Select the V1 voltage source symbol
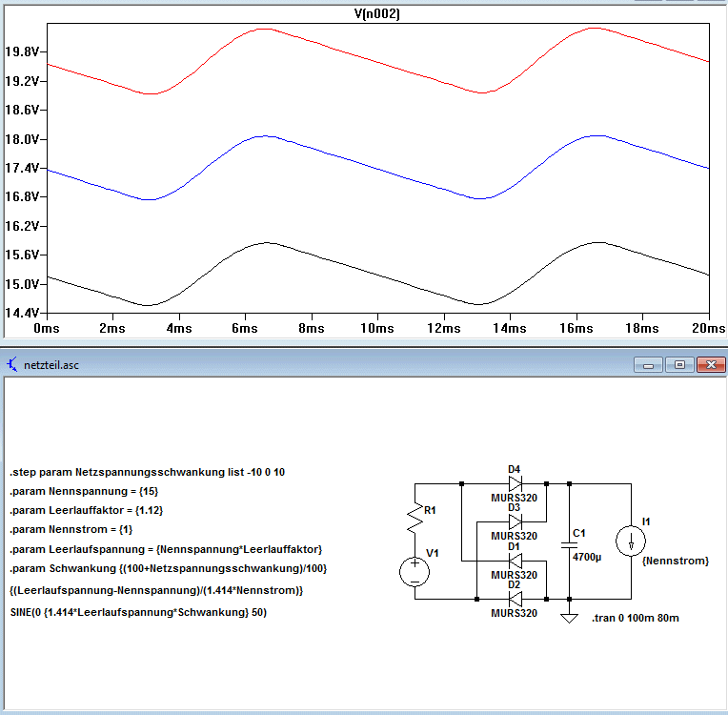Image resolution: width=728 pixels, height=715 pixels. pos(415,572)
